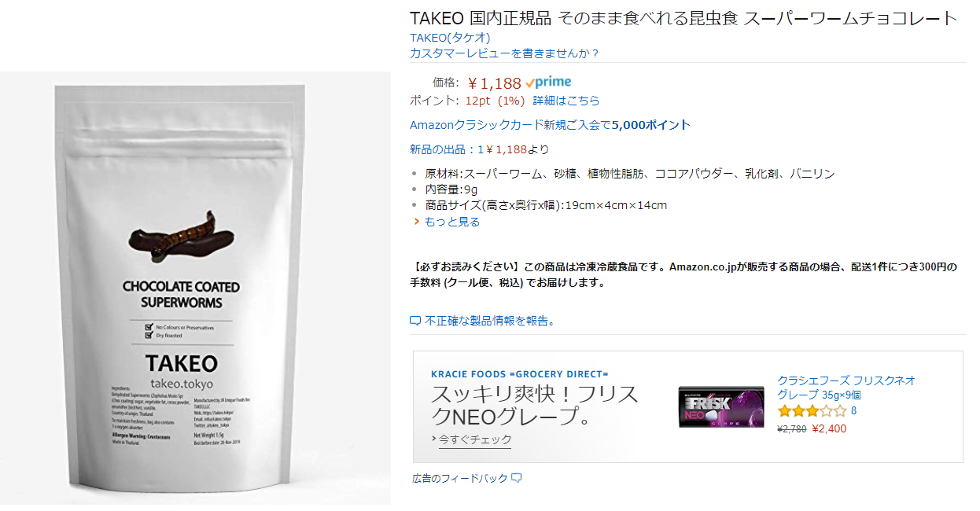Open the TAKEO(タケオ) brand link
This screenshot has width=980, height=511.
[451, 38]
